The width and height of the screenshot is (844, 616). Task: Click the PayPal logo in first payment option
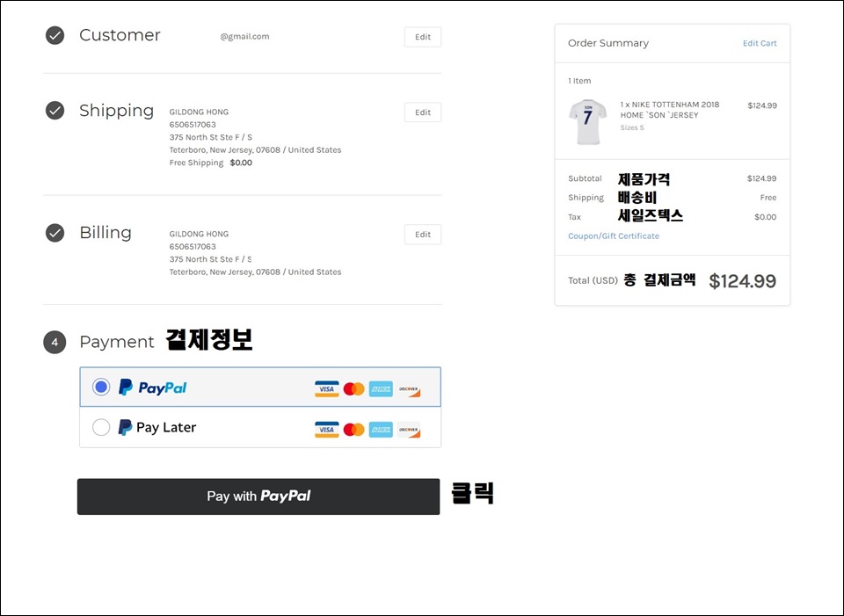point(152,388)
